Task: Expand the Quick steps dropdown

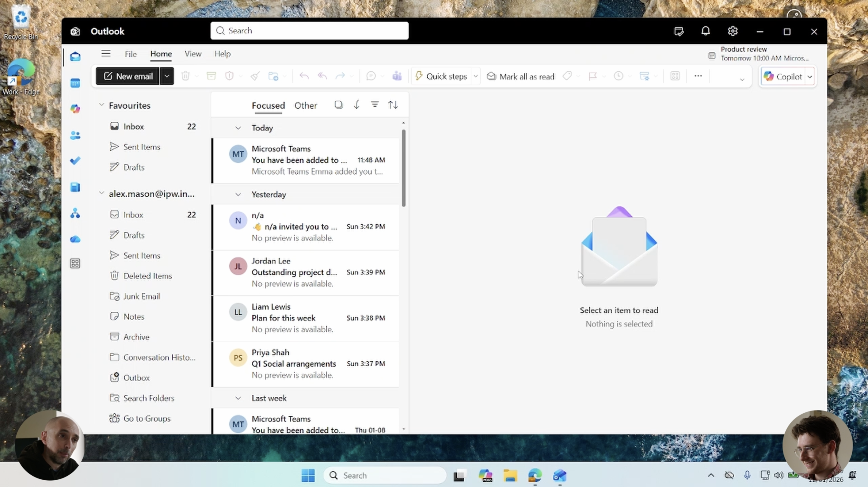Action: point(476,76)
